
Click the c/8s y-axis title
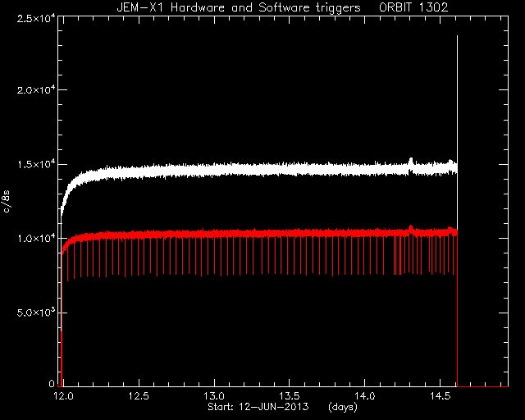pos(7,201)
